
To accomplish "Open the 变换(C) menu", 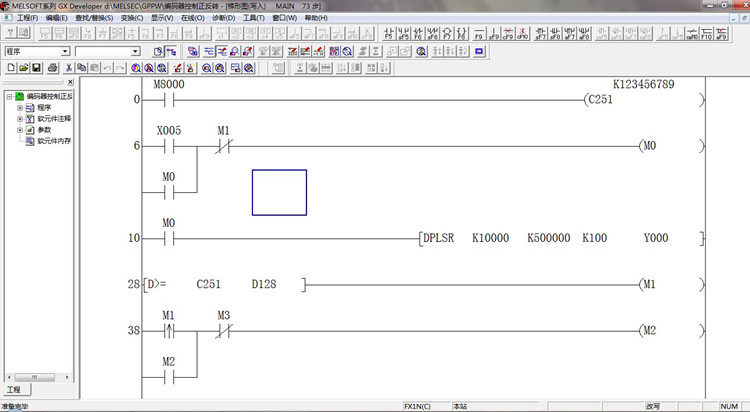I will tap(132, 18).
